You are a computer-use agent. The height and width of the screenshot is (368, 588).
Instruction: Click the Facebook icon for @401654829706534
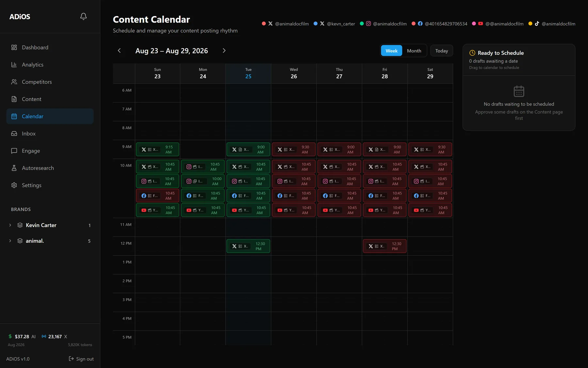(420, 23)
